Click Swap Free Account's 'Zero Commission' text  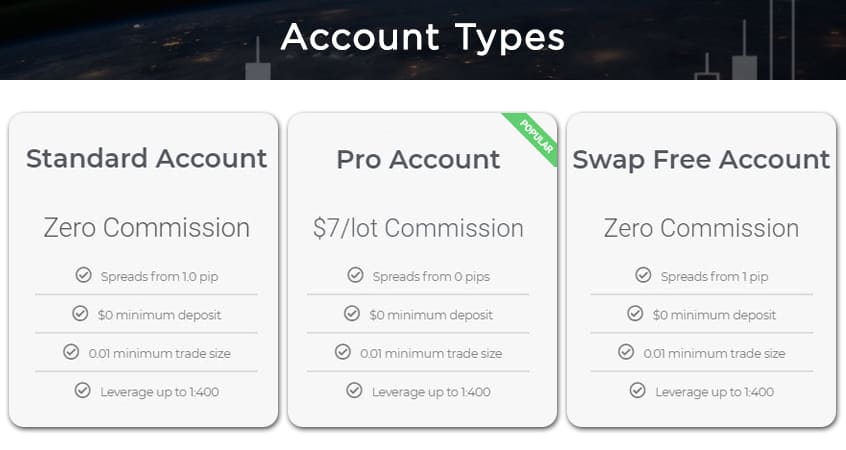[x=701, y=228]
